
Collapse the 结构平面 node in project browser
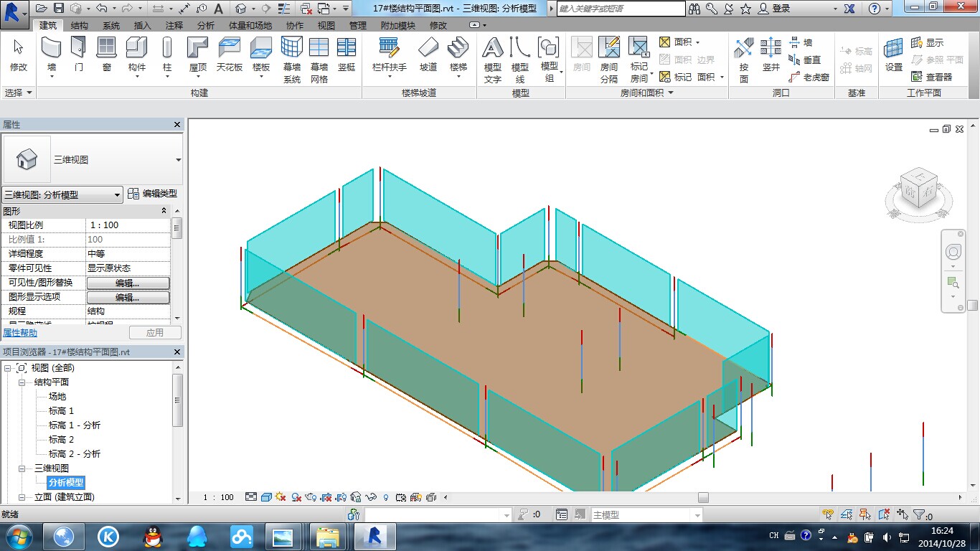click(x=21, y=382)
